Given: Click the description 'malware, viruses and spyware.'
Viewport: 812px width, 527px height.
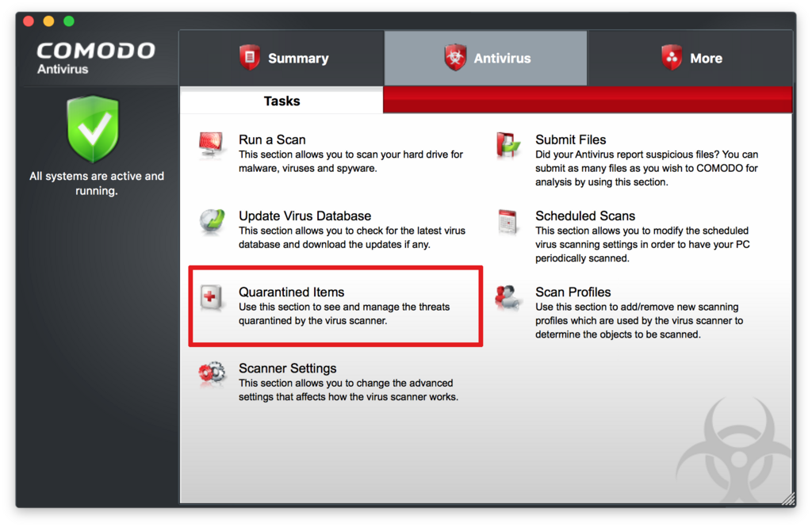Looking at the screenshot, I should coord(308,168).
